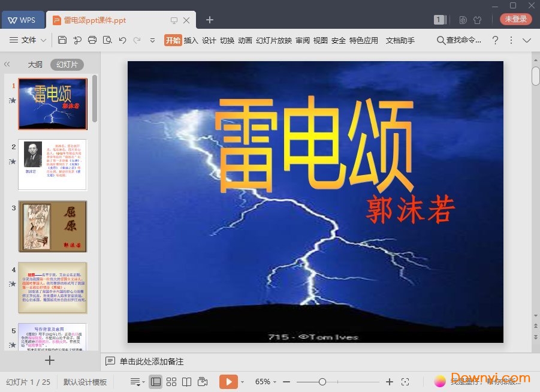
Task: Click the Redo arrow icon
Action: (x=137, y=40)
